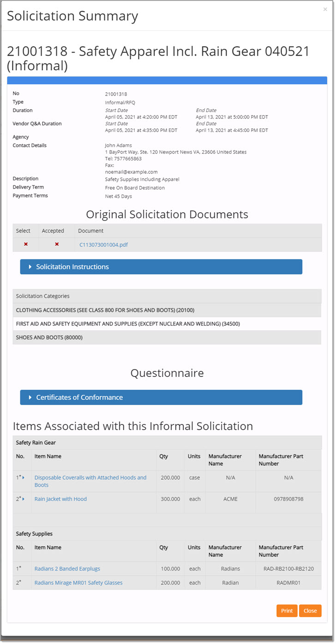Click part number RADMR01
Image resolution: width=336 pixels, height=644 pixels.
[x=288, y=583]
